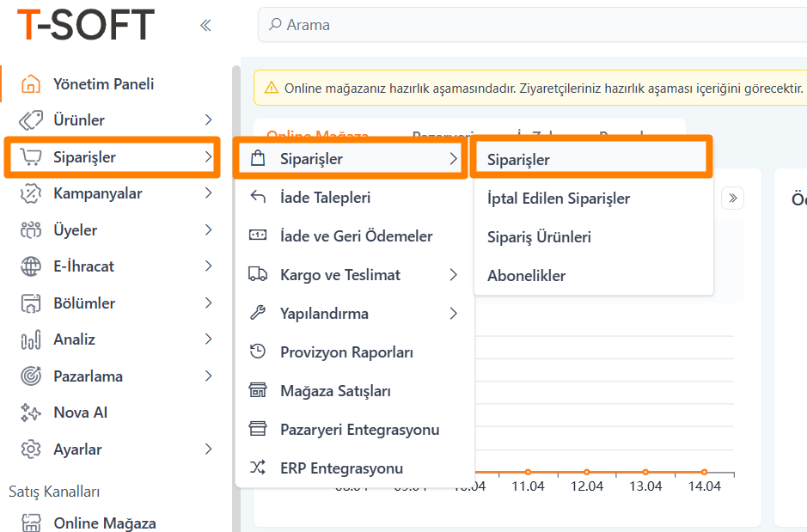Click the Üyeler people icon

click(x=31, y=230)
